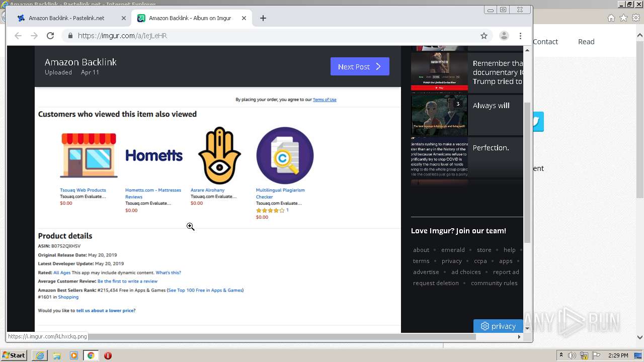Open the community rules footer link
Screen dimensions: 644x362
(x=494, y=283)
